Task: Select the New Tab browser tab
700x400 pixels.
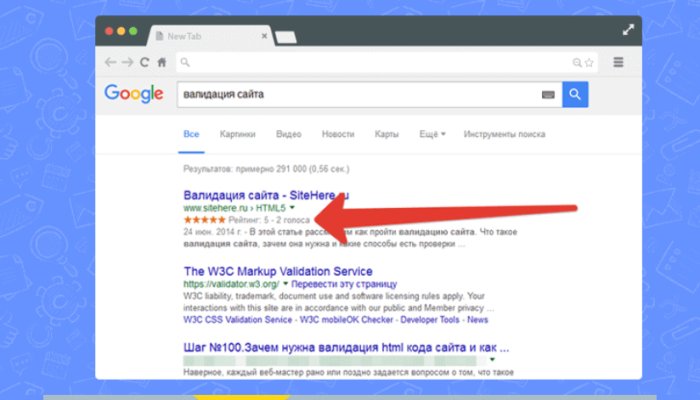Action: pos(210,36)
